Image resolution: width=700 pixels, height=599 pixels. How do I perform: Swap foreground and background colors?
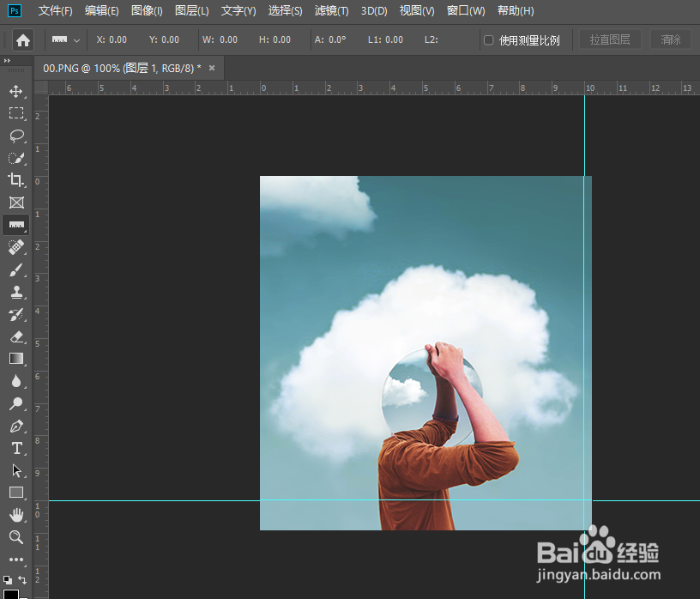(x=22, y=580)
